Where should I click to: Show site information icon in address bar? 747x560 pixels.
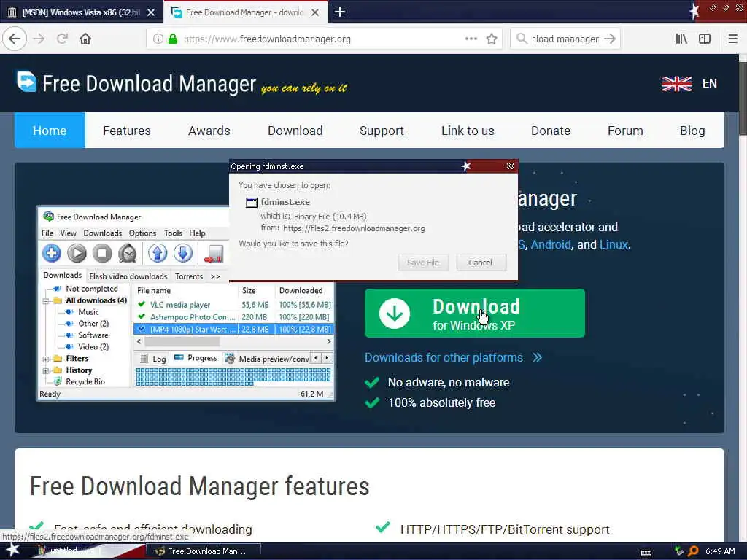click(x=158, y=39)
